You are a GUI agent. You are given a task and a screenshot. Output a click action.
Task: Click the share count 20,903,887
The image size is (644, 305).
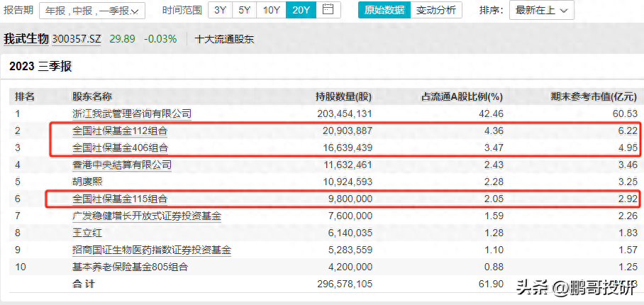pos(348,131)
